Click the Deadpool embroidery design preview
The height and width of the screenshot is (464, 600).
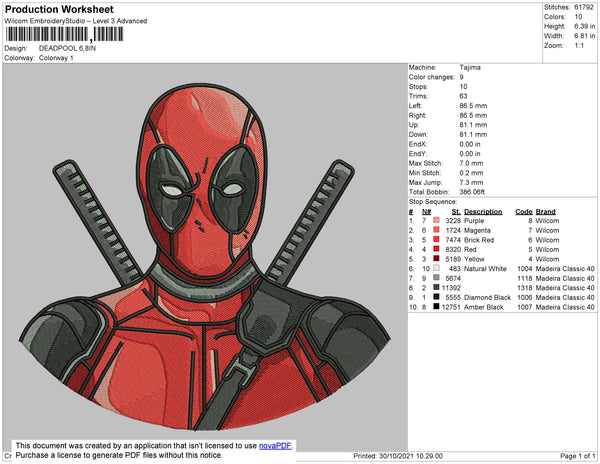(x=205, y=257)
